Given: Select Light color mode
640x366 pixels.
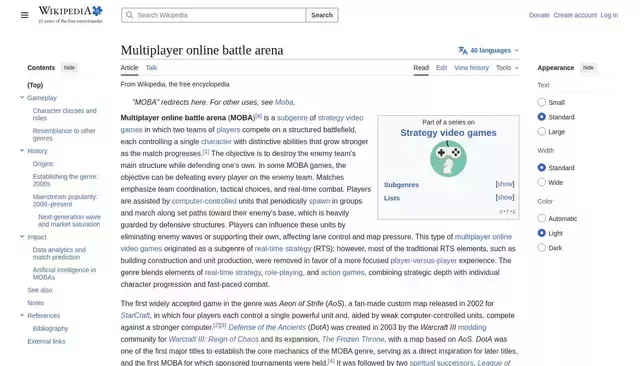Looking at the screenshot, I should [542, 233].
